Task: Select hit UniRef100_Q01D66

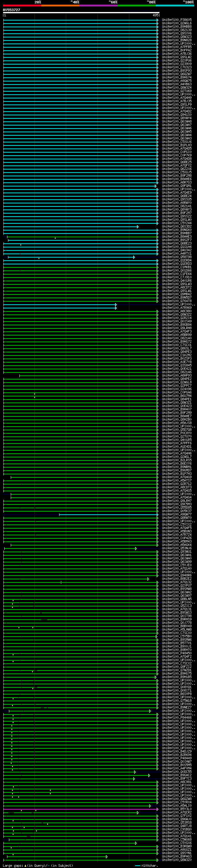Action: click(x=176, y=271)
